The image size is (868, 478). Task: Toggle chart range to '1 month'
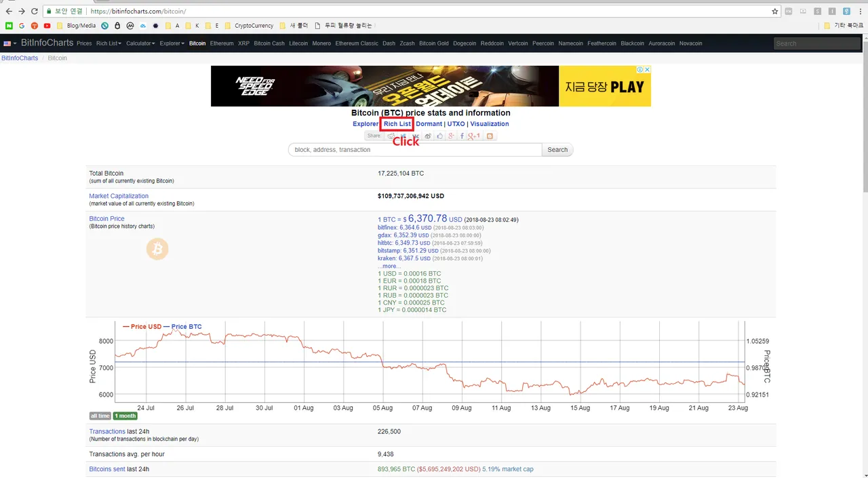(125, 416)
